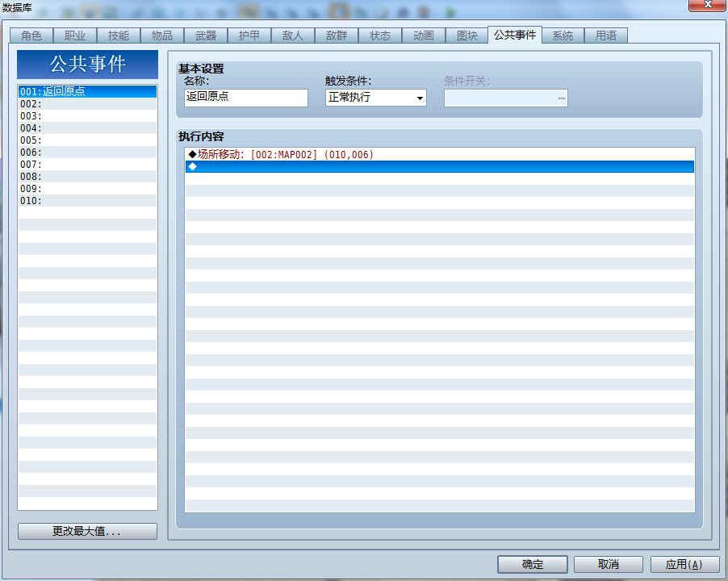The image size is (728, 581).
Task: Open the 武器 tab
Action: point(206,36)
